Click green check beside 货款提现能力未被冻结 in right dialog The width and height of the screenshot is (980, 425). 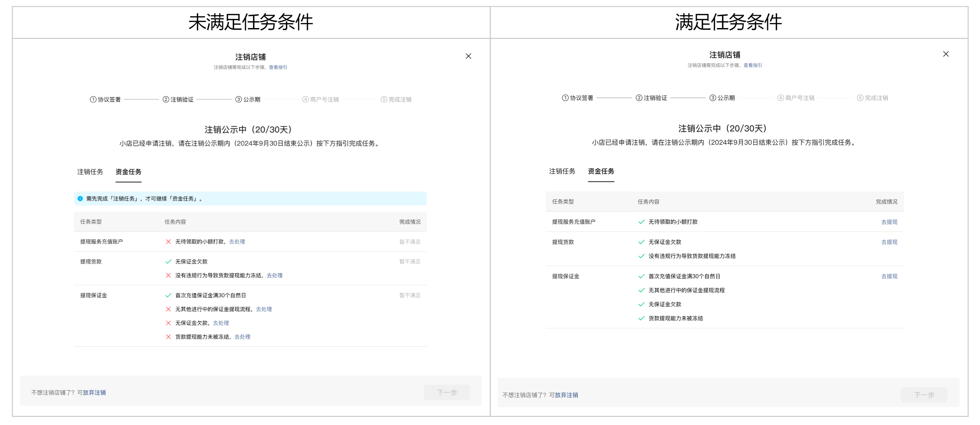click(x=641, y=318)
